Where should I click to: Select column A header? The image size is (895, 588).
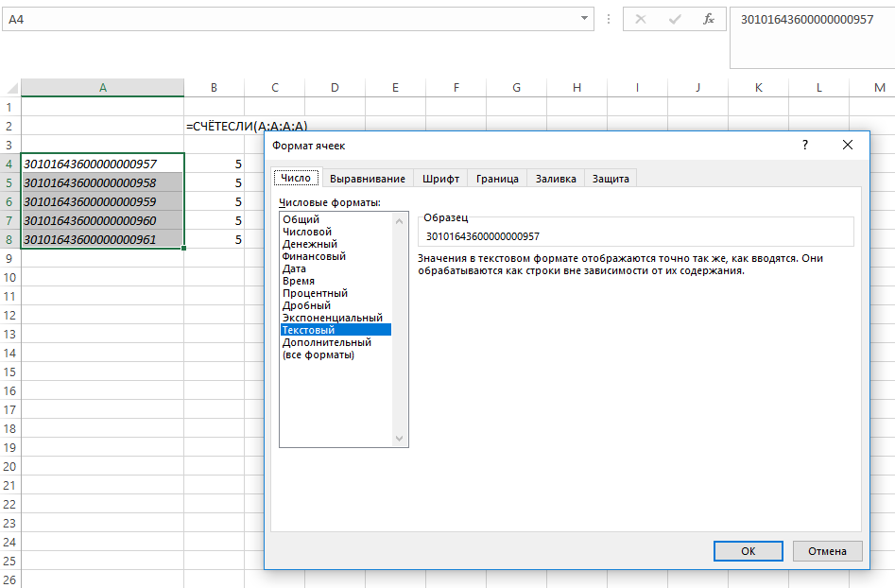point(103,87)
